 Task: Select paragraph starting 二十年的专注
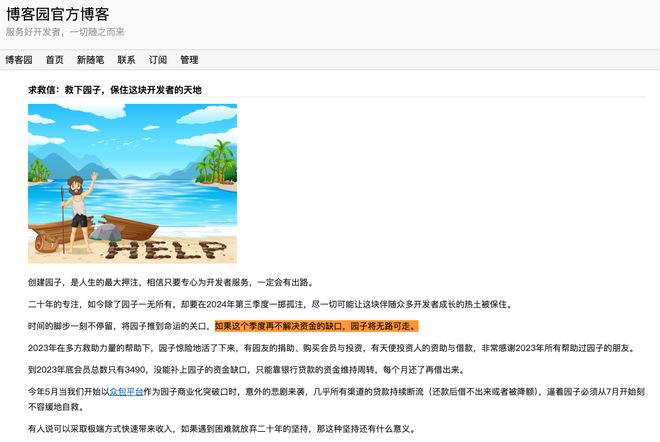pyautogui.click(x=271, y=304)
